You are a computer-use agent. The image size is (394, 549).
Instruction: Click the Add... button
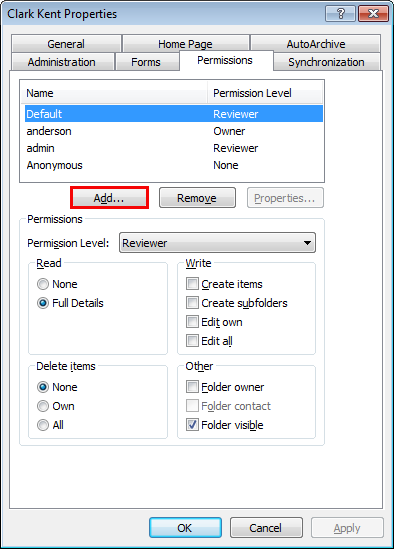click(109, 198)
